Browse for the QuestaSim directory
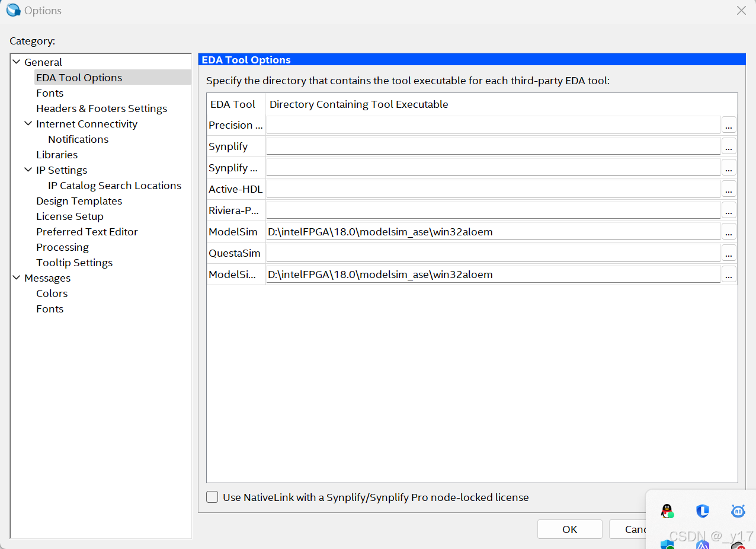Screen dimensions: 756x549 729,253
